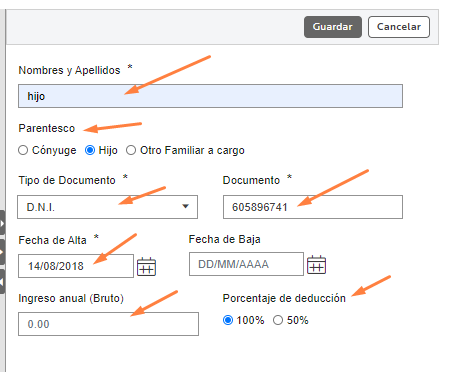Click the Cancelar button
The image size is (454, 372).
[x=399, y=27]
